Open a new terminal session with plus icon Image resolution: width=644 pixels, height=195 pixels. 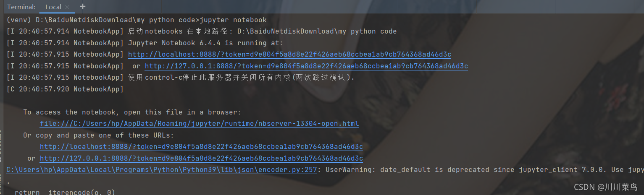[82, 7]
